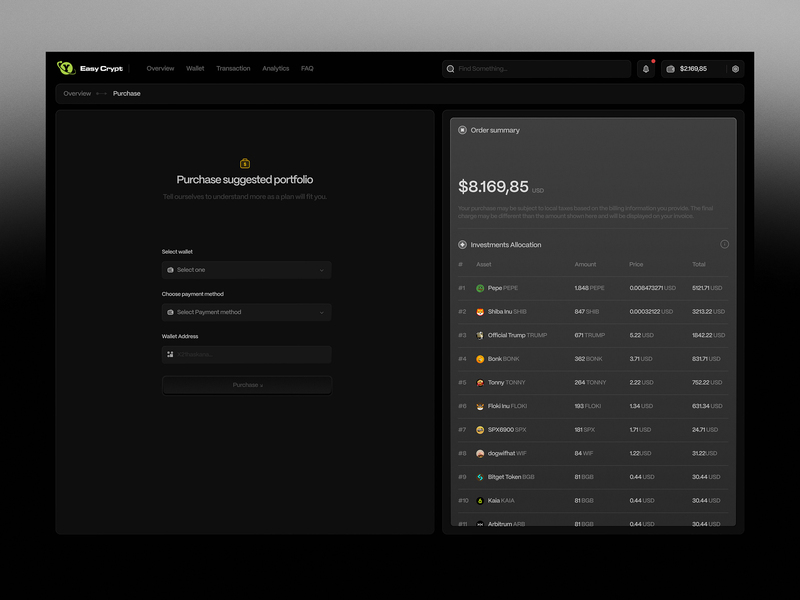The image size is (800, 600).
Task: Focus the Find Something search field
Action: tap(537, 69)
